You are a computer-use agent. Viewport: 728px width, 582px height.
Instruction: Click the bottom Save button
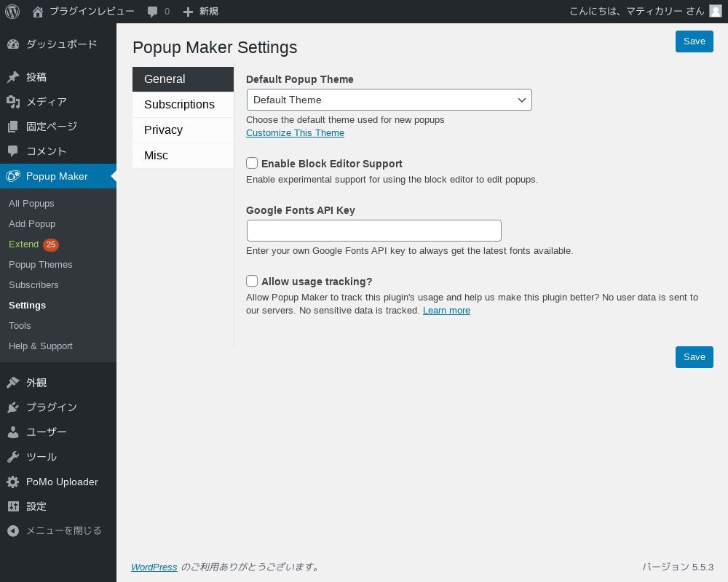click(x=694, y=357)
